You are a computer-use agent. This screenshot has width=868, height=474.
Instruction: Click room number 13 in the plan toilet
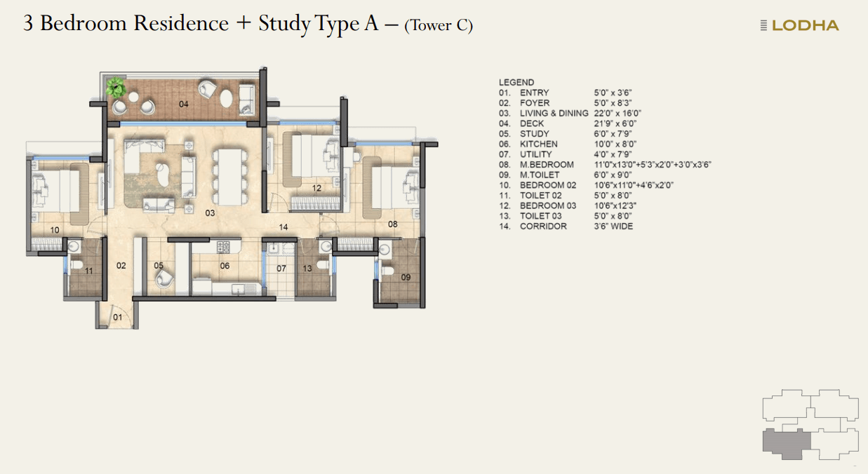point(307,269)
